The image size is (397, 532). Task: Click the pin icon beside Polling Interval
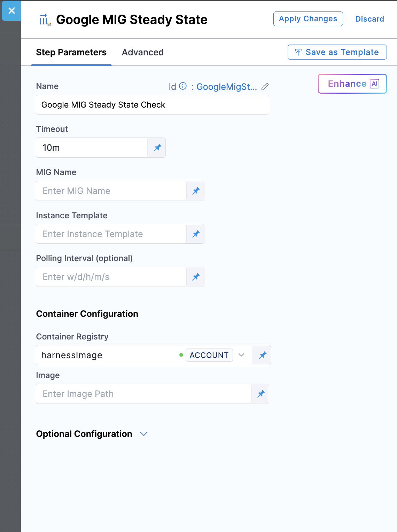(196, 277)
